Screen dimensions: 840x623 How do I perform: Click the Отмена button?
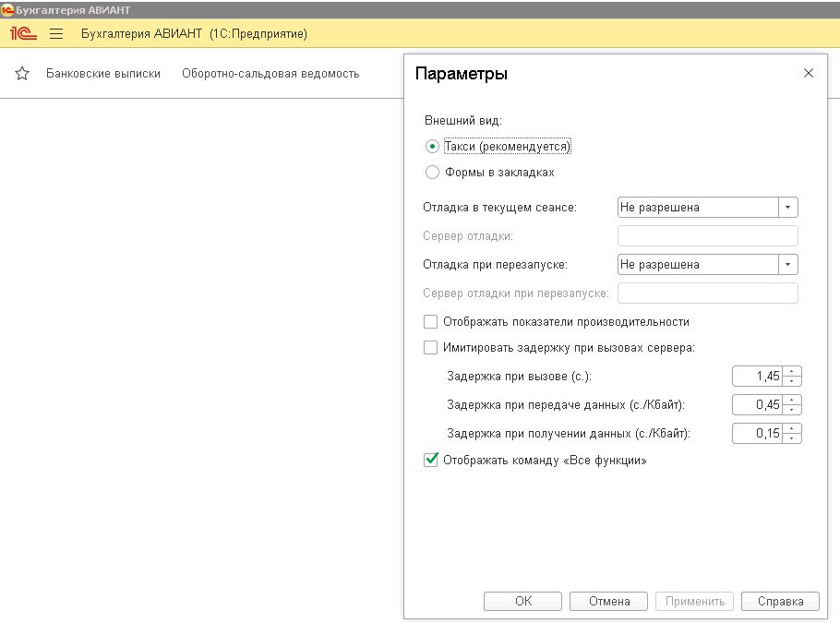608,601
